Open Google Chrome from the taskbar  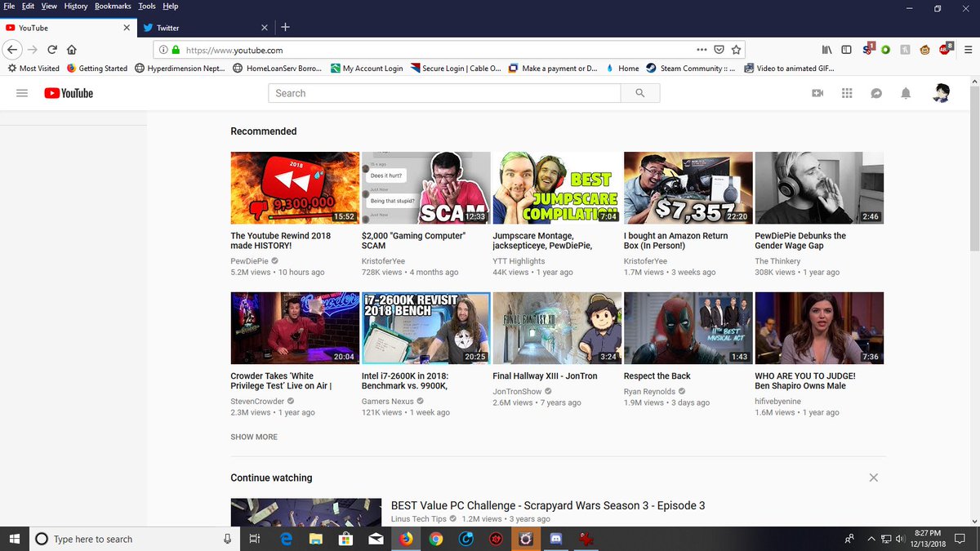click(x=435, y=539)
